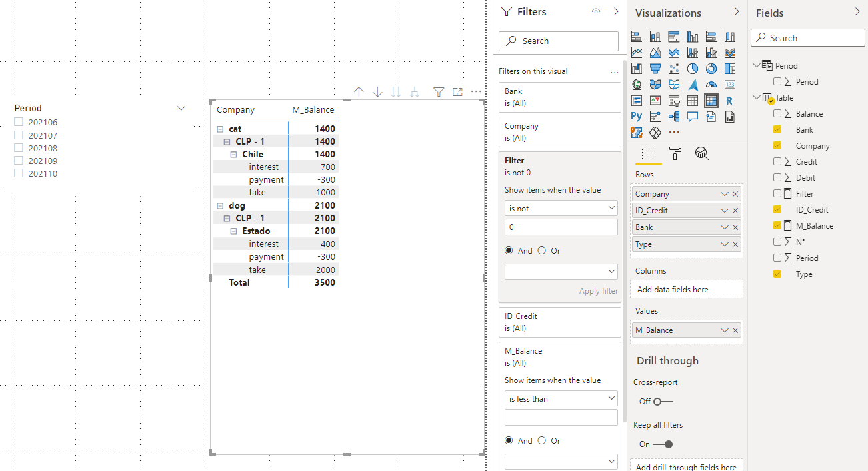The height and width of the screenshot is (471, 868).
Task: Check the Balance field checkbox
Action: pyautogui.click(x=777, y=113)
